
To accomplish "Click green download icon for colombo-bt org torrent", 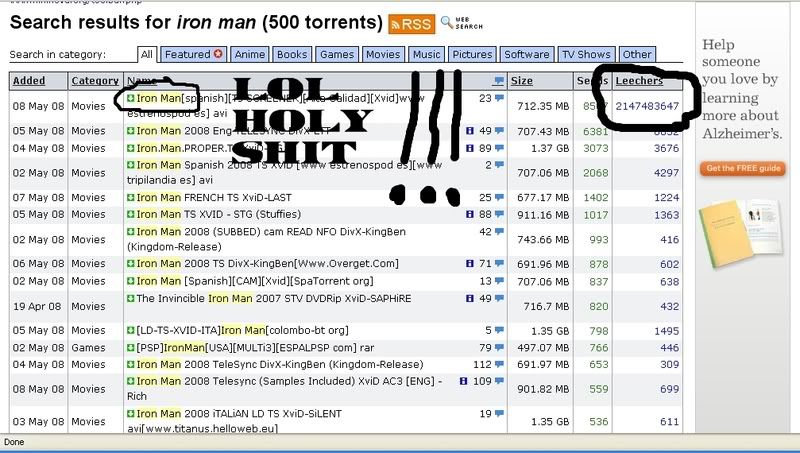I will [131, 330].
